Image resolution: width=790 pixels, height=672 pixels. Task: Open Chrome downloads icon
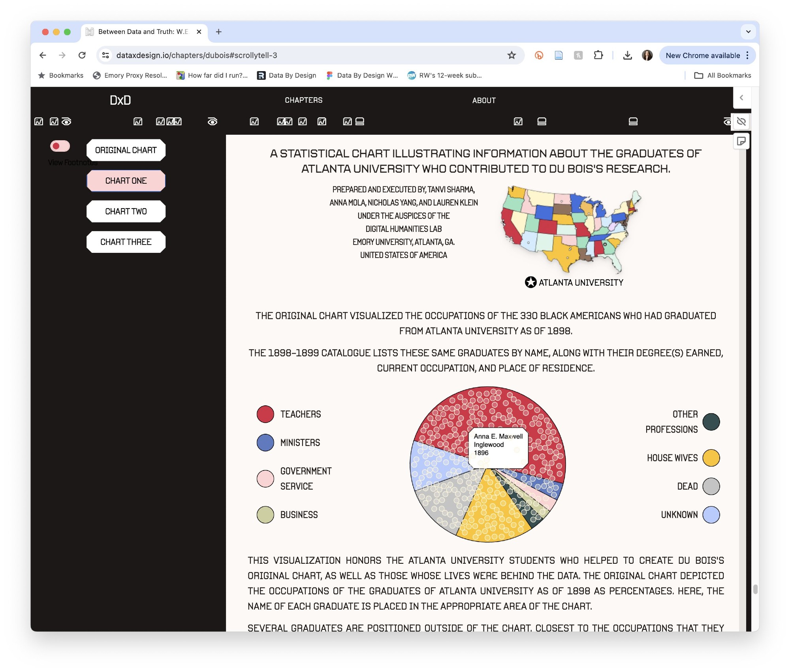coord(627,55)
